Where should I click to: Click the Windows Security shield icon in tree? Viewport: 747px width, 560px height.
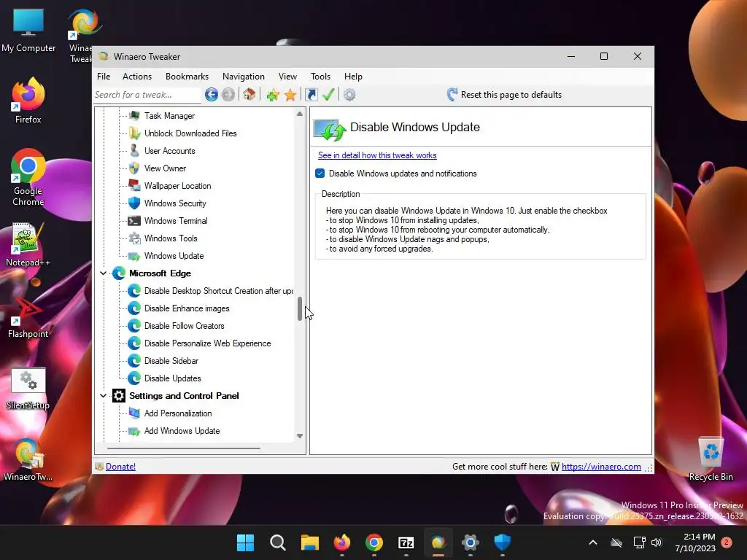(x=134, y=203)
